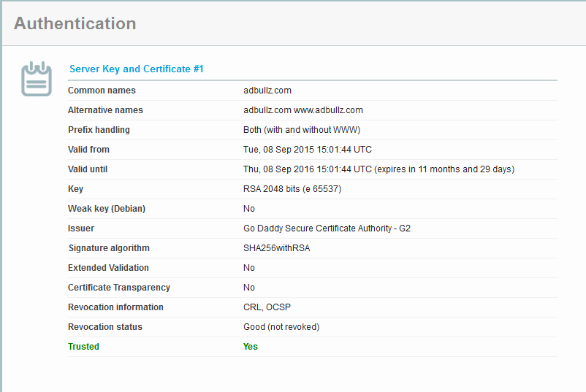Click the Certificate Transparency label
Viewport: 586px width, 392px height.
click(x=119, y=288)
